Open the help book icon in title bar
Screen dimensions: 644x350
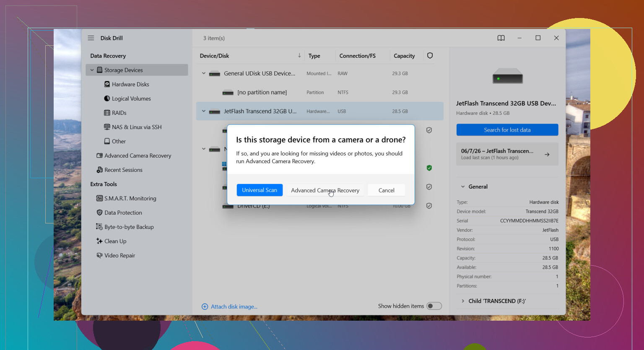[x=501, y=38]
